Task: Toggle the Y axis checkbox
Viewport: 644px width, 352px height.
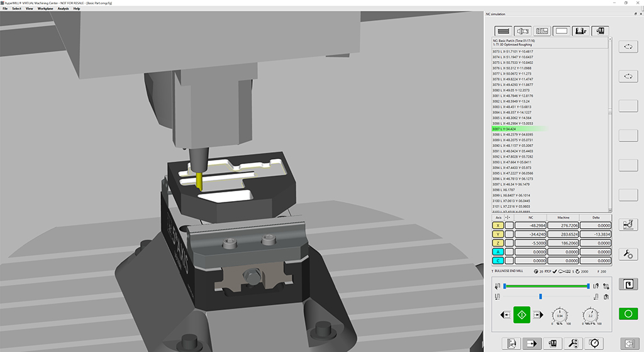Action: click(509, 234)
